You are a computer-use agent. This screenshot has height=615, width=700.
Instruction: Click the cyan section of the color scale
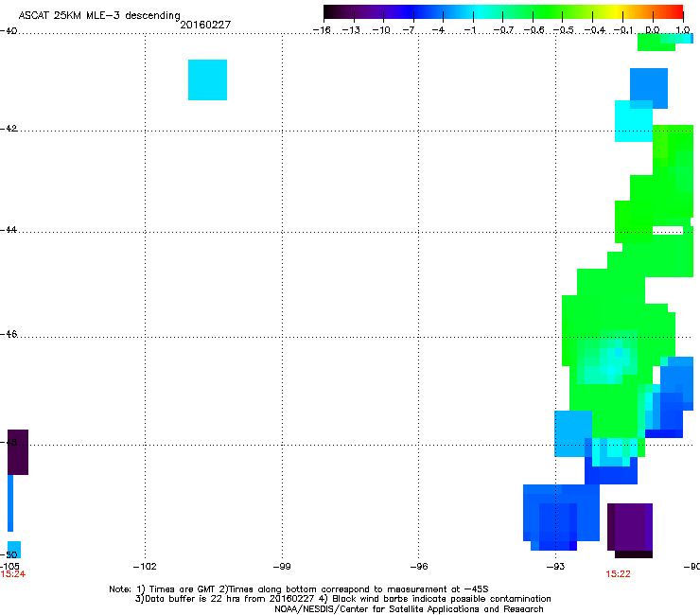480,12
